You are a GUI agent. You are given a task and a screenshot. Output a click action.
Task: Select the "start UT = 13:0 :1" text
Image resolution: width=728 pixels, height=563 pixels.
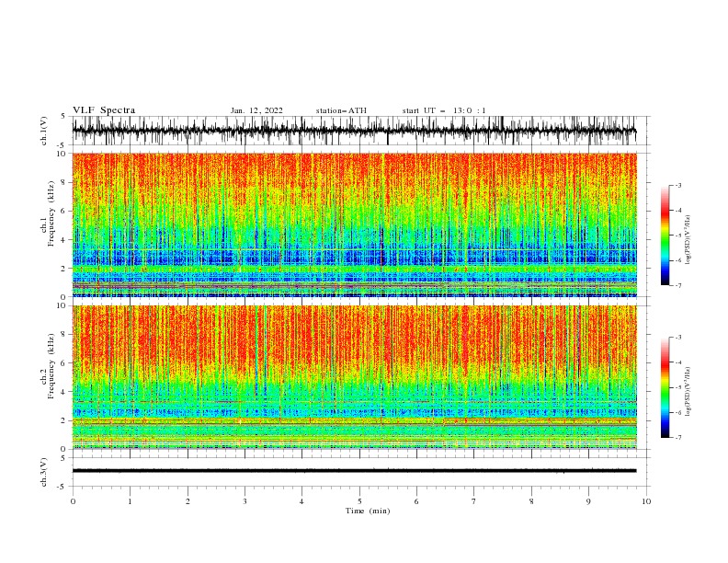coord(444,110)
